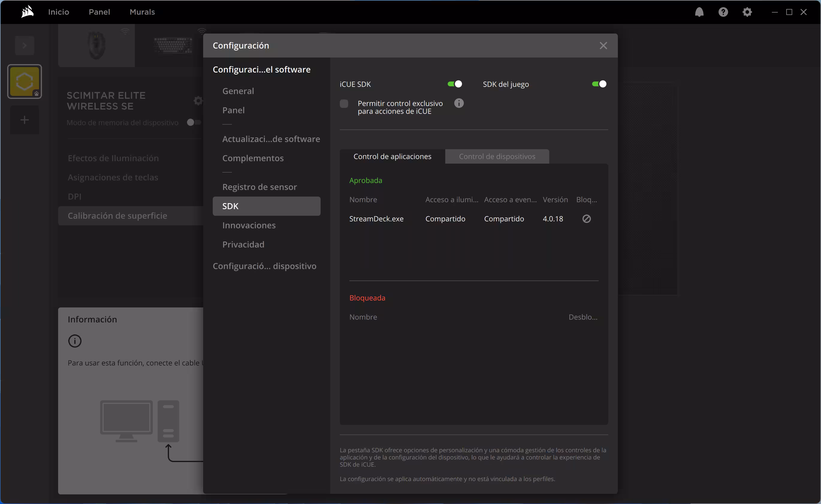The image size is (821, 504).
Task: Open the notifications bell icon
Action: (x=699, y=12)
